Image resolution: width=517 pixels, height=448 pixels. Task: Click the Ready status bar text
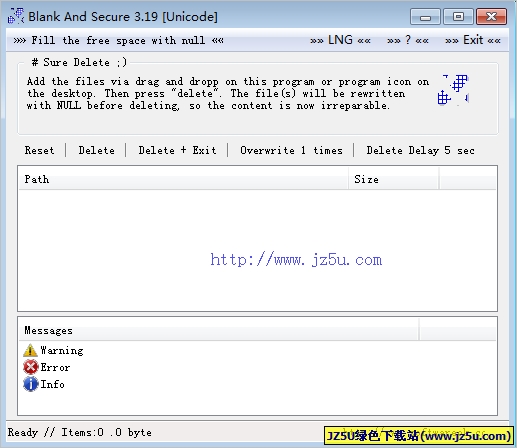[79, 432]
